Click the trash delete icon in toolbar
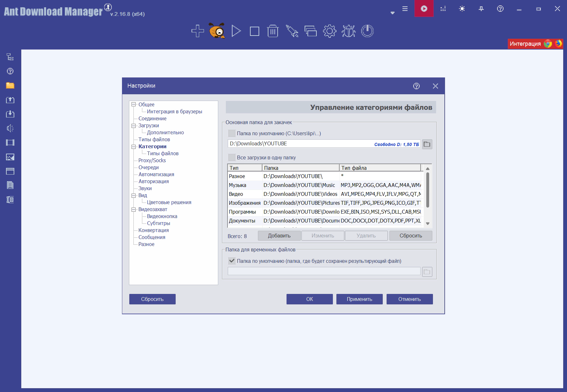Image resolution: width=567 pixels, height=392 pixels. click(x=273, y=31)
